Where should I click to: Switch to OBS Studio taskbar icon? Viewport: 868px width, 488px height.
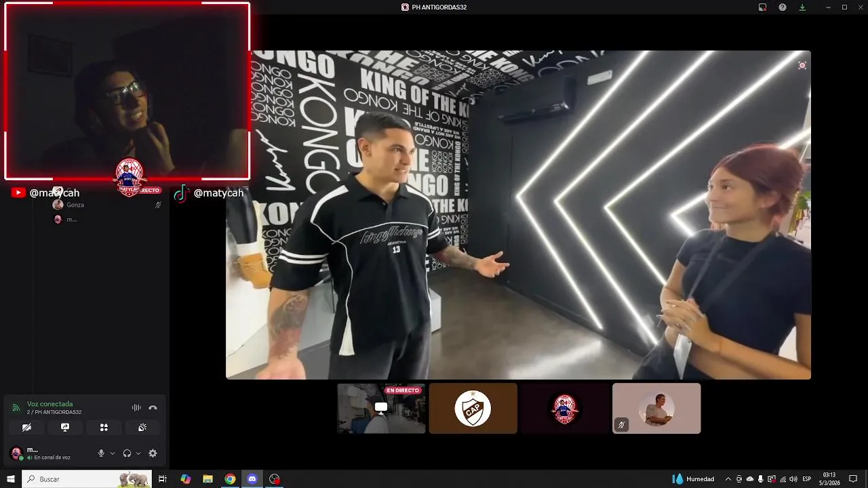click(275, 479)
